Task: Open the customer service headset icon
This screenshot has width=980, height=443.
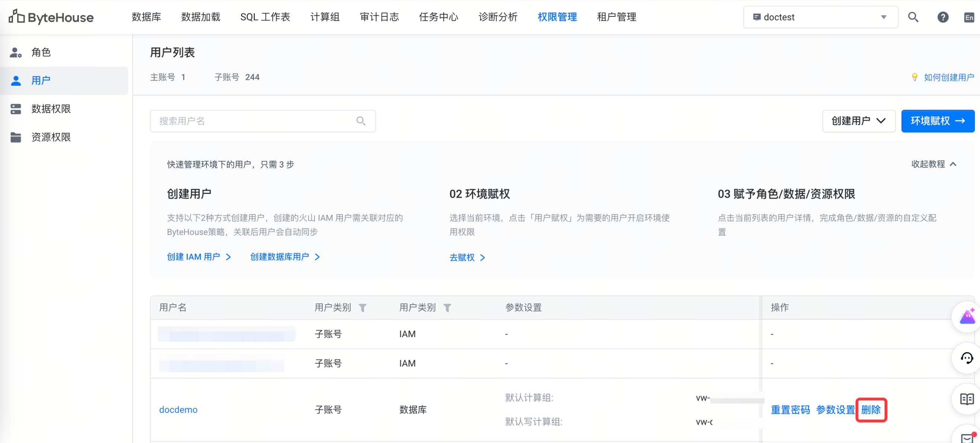Action: tap(967, 358)
